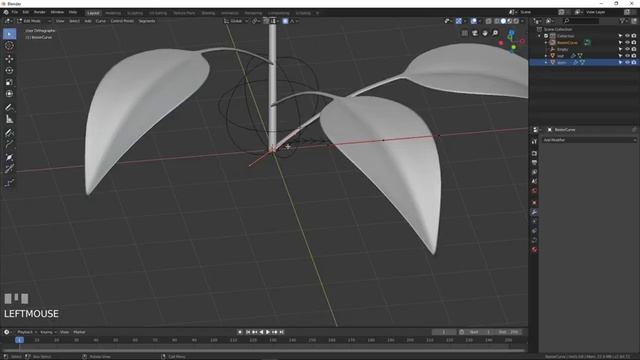Disable rendering for the selected outliner row
The width and height of the screenshot is (640, 360).
coord(634,62)
